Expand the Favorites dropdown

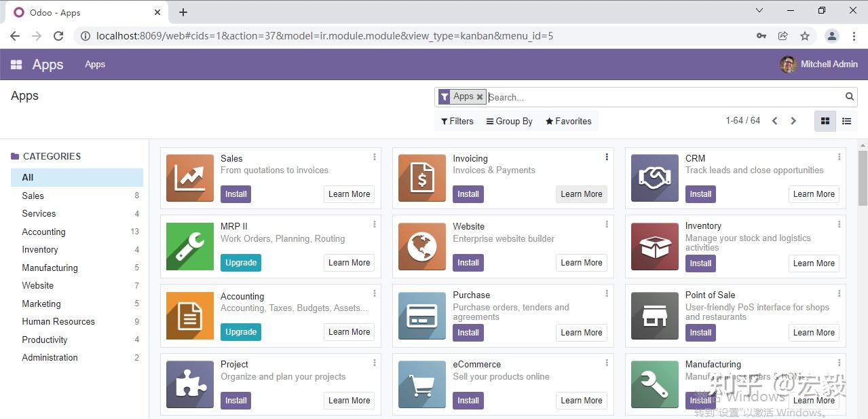point(568,121)
